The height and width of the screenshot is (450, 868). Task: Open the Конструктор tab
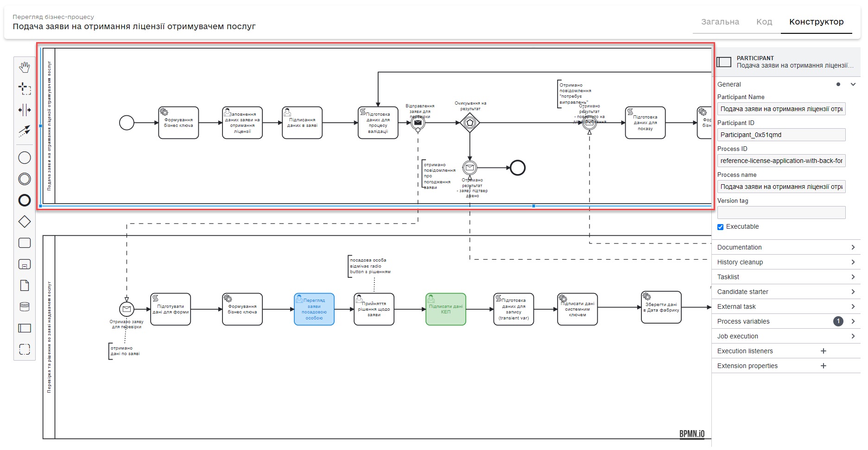point(817,22)
